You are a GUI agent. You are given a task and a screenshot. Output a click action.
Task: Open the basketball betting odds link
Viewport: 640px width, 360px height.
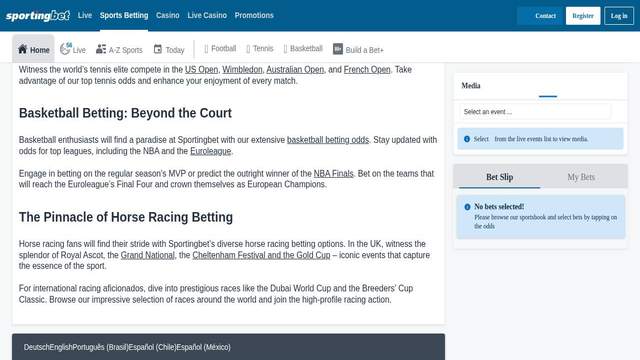click(x=328, y=140)
